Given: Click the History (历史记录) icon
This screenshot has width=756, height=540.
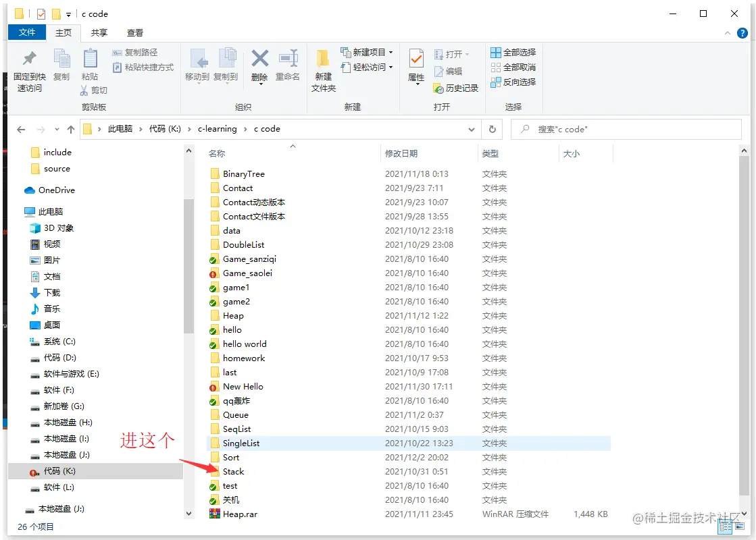Looking at the screenshot, I should tap(438, 88).
